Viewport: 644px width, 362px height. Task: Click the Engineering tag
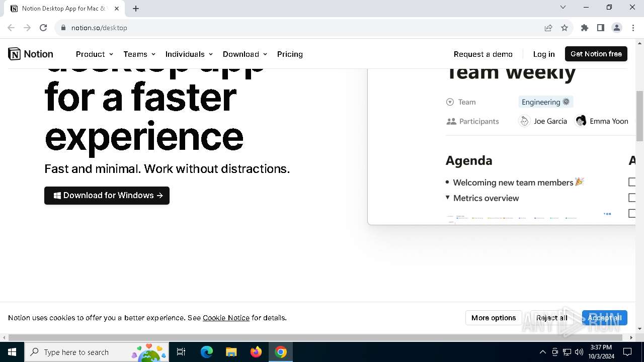coord(546,102)
